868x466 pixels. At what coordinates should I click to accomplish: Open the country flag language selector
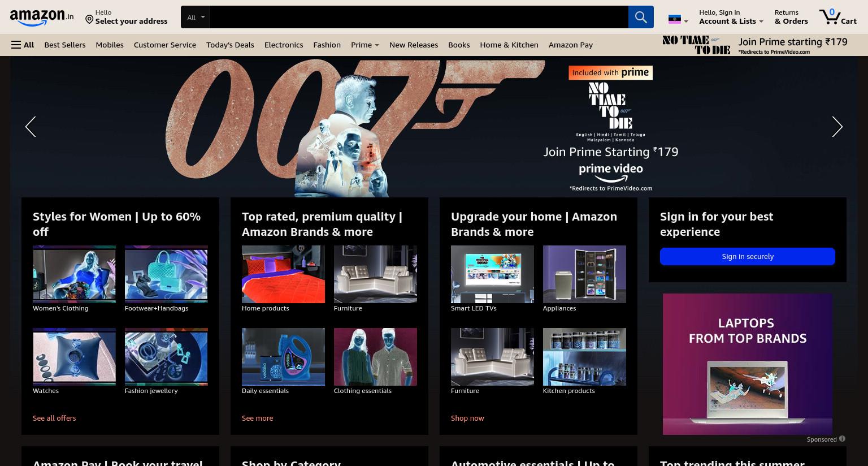(678, 20)
